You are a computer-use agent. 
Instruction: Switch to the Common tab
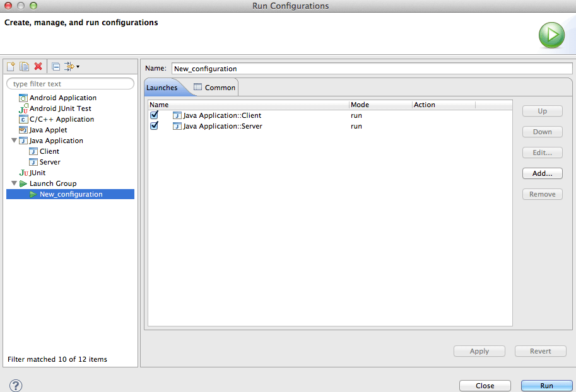point(218,87)
